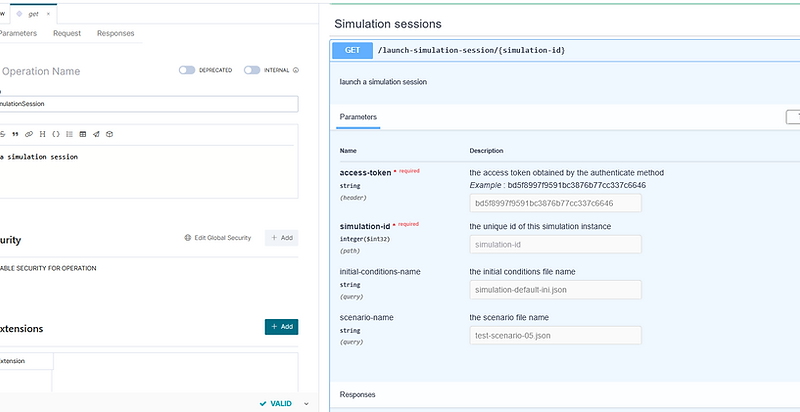The width and height of the screenshot is (800, 412).
Task: Click the cube icon in editor toolbar
Action: pos(109,134)
